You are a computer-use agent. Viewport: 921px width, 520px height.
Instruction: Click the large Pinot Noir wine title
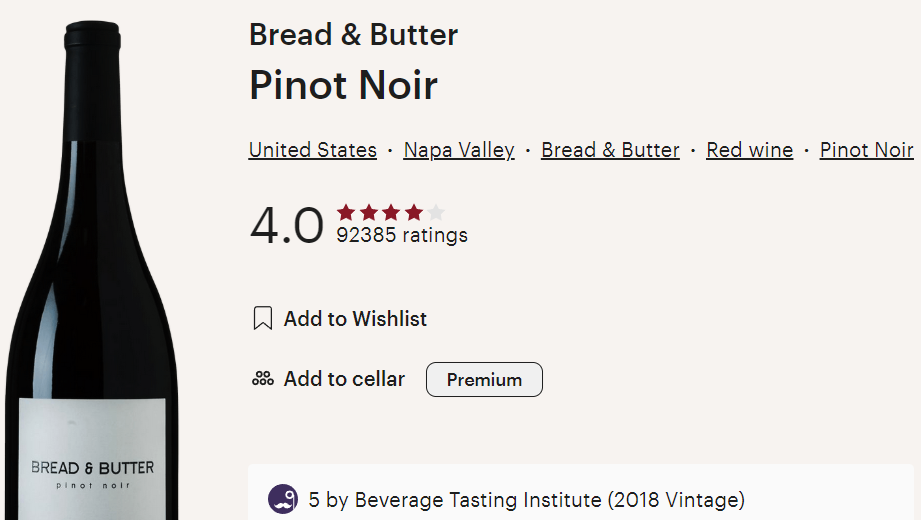pyautogui.click(x=343, y=85)
